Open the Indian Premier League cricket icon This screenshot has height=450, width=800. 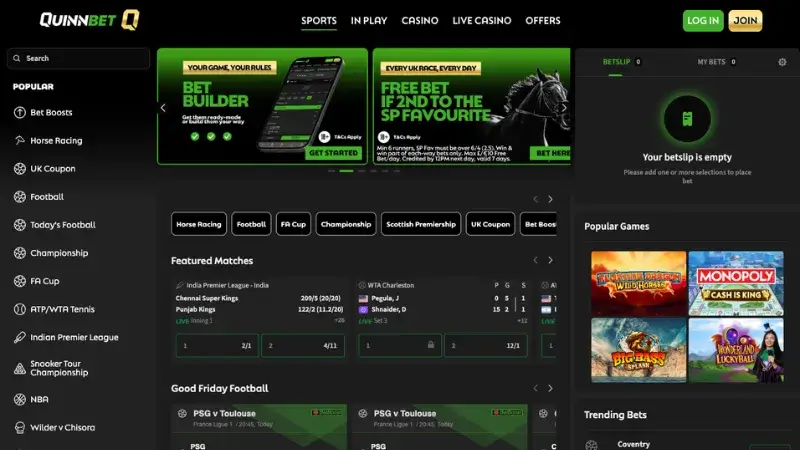(x=19, y=337)
